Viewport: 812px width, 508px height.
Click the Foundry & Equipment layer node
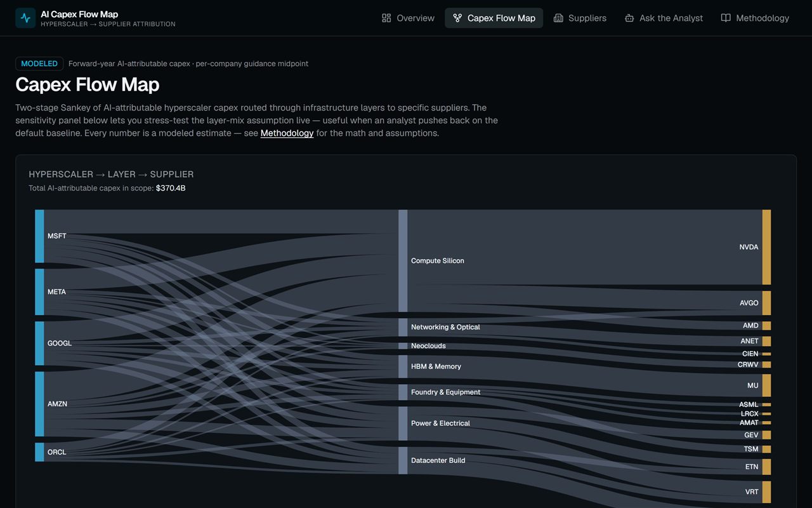coord(403,392)
